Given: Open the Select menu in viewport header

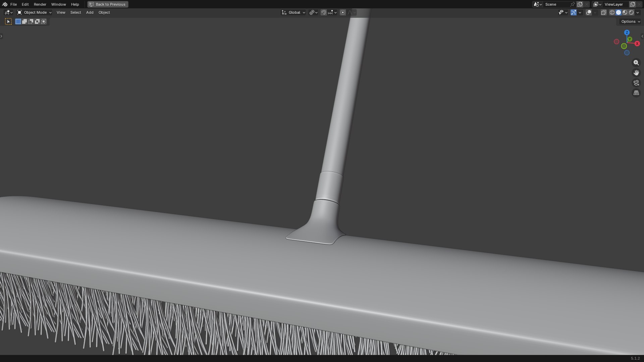Looking at the screenshot, I should pos(75,12).
